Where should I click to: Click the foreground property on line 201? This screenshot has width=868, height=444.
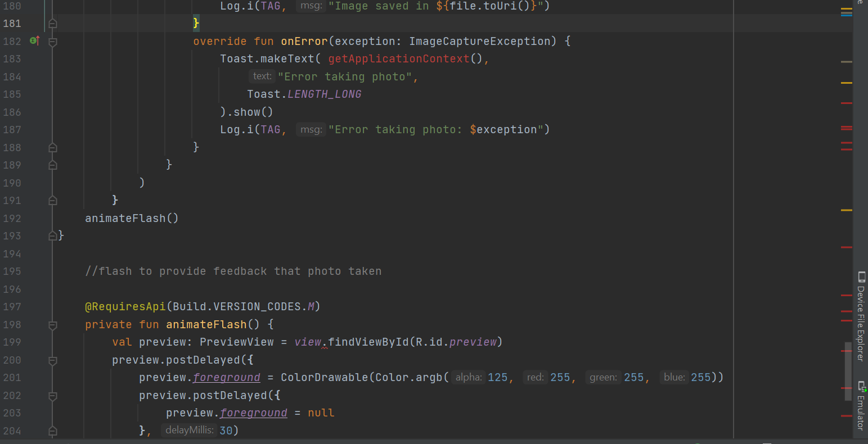click(x=227, y=377)
